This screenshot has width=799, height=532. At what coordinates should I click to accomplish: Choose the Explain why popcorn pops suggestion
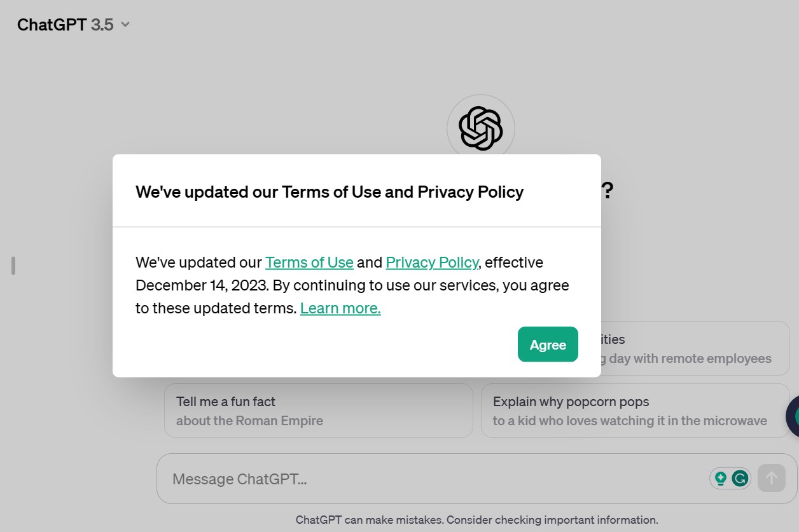636,411
